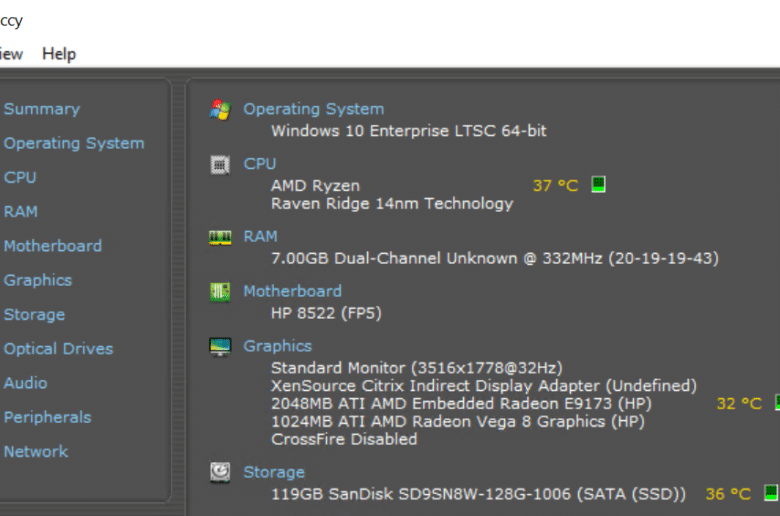Click the RAM heading link in summary
Image resolution: width=780 pixels, height=516 pixels.
[x=260, y=236]
